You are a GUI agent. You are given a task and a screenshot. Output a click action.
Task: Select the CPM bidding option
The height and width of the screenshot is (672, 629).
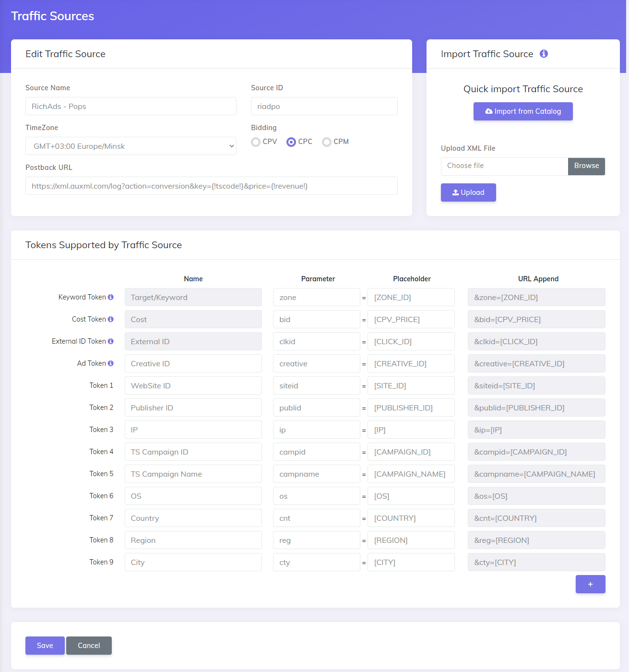[327, 142]
